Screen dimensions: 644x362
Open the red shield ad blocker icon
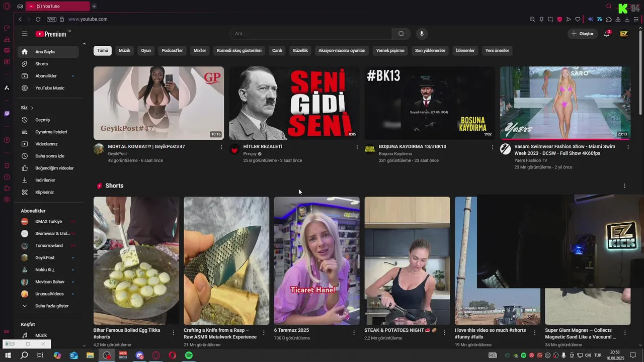(x=559, y=19)
